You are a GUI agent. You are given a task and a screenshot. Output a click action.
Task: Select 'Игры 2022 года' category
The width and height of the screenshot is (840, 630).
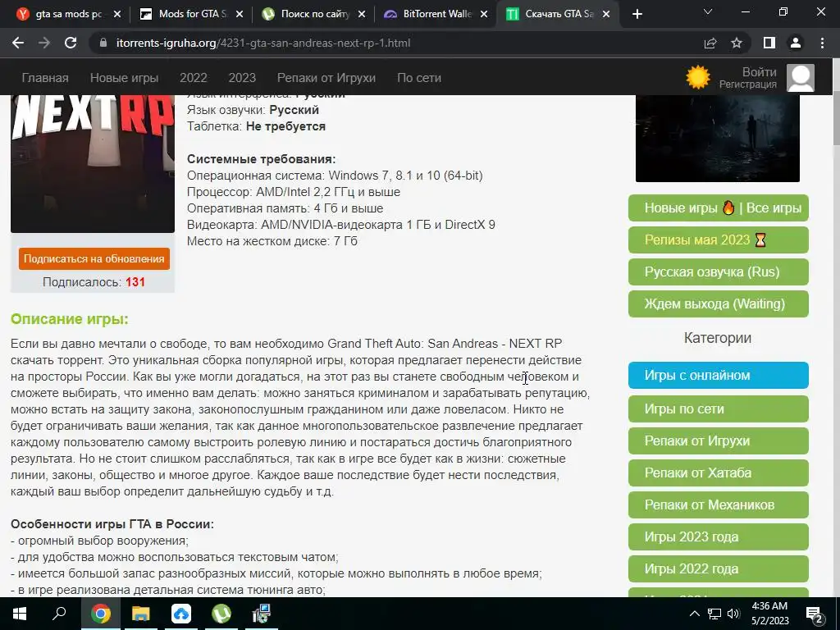(x=719, y=569)
